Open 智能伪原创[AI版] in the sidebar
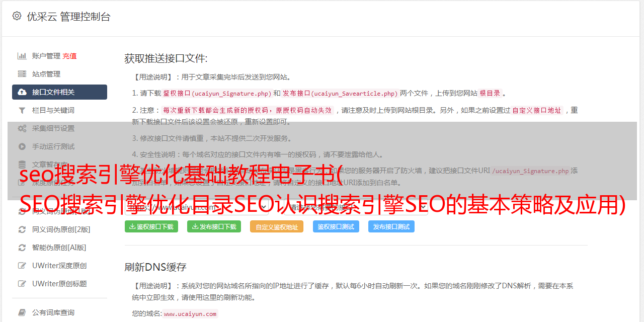This screenshot has height=322, width=644. (59, 248)
